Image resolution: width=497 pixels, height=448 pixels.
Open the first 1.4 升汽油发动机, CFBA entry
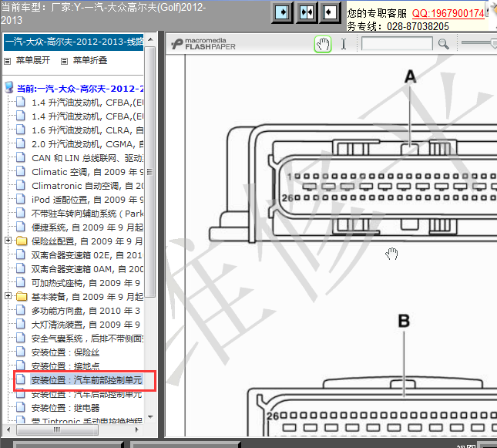point(88,103)
